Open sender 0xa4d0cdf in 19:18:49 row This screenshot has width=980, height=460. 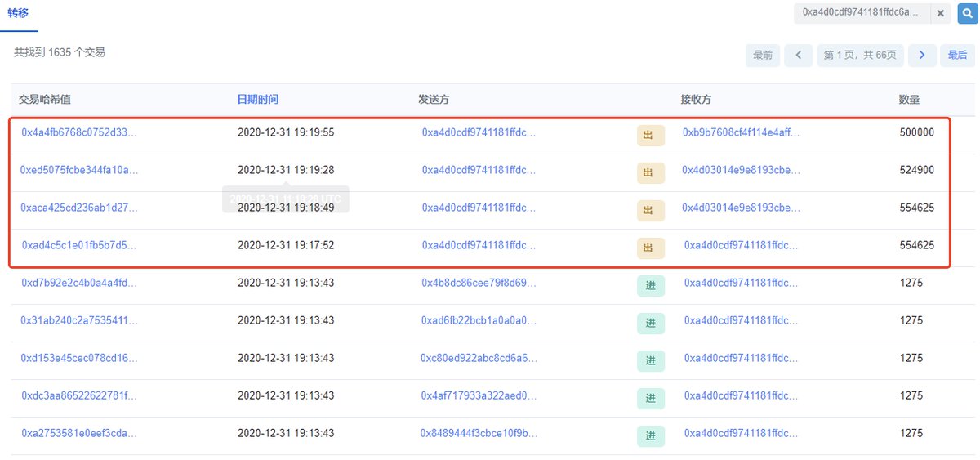479,208
